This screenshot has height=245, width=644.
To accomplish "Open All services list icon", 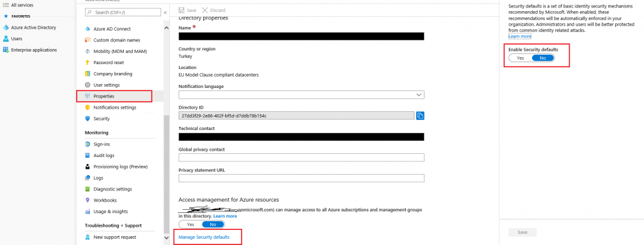I will point(6,5).
